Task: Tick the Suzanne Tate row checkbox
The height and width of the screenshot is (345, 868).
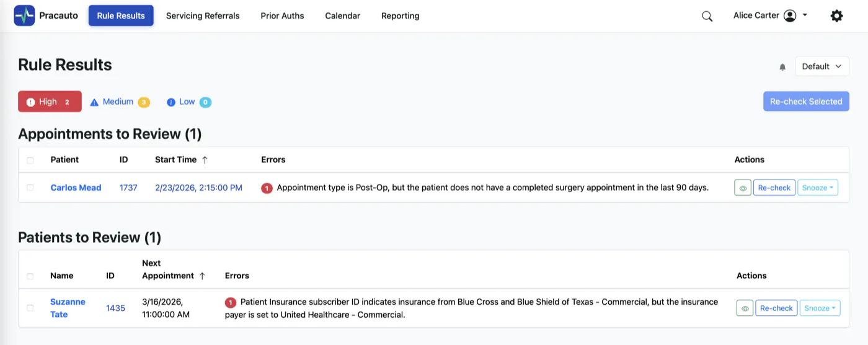Action: (x=30, y=308)
